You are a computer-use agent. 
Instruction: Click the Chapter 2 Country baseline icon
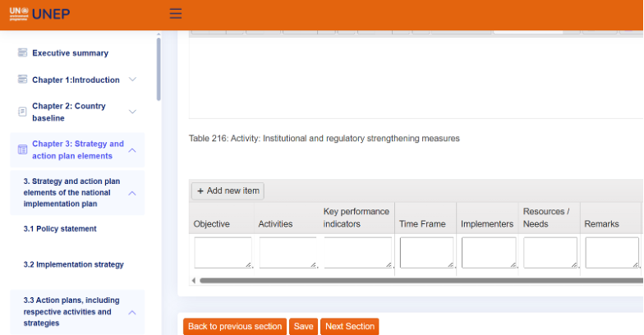click(x=23, y=112)
